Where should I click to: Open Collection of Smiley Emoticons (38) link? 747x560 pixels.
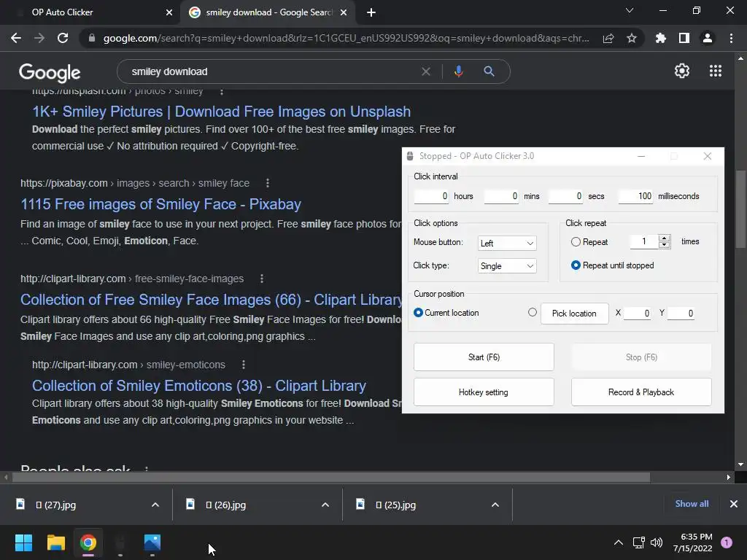199,386
